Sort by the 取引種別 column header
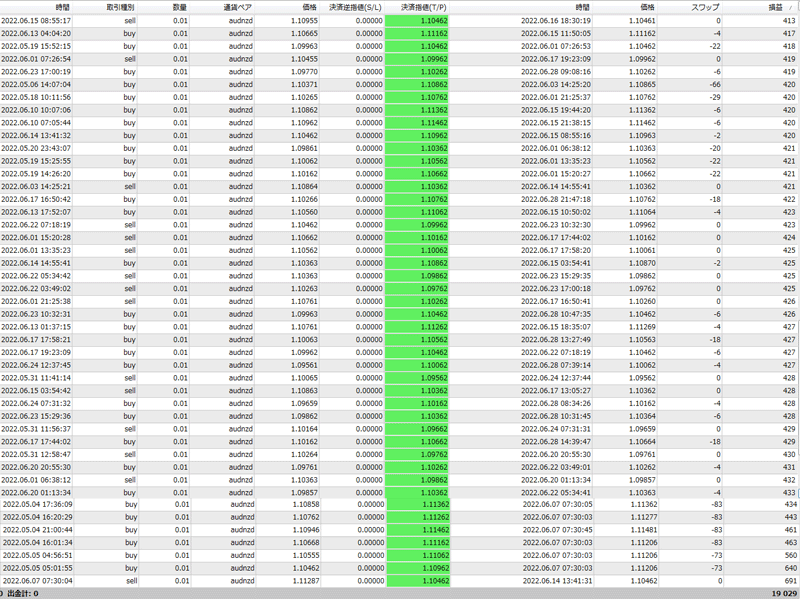800x599 pixels. pyautogui.click(x=120, y=8)
